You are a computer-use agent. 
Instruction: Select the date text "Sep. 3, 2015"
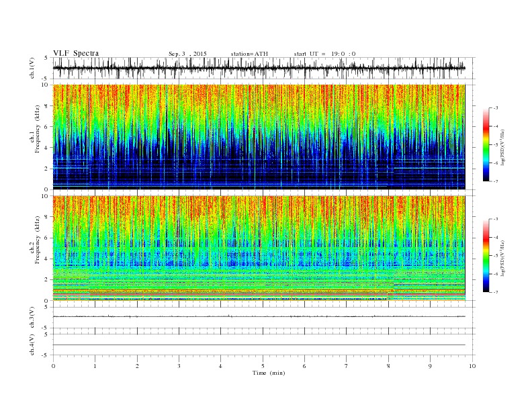187,54
